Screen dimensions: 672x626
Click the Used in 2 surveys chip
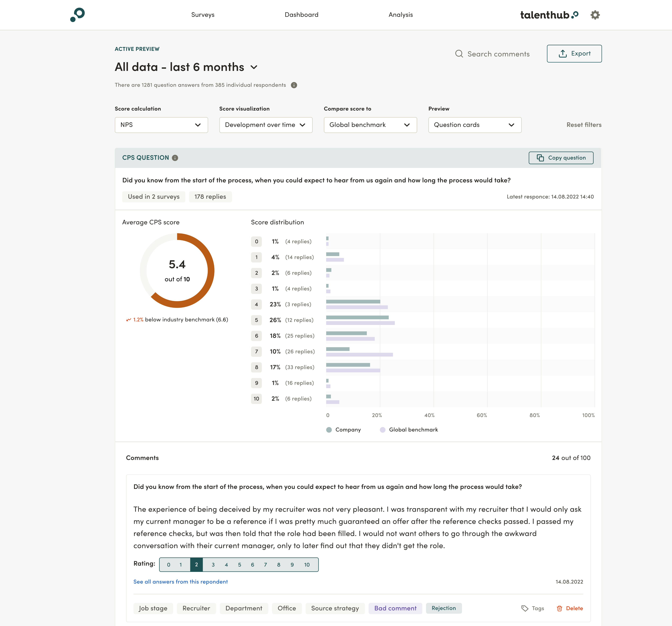[153, 196]
